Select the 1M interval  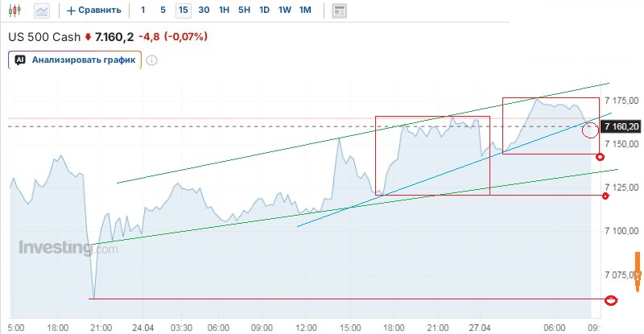tap(304, 10)
